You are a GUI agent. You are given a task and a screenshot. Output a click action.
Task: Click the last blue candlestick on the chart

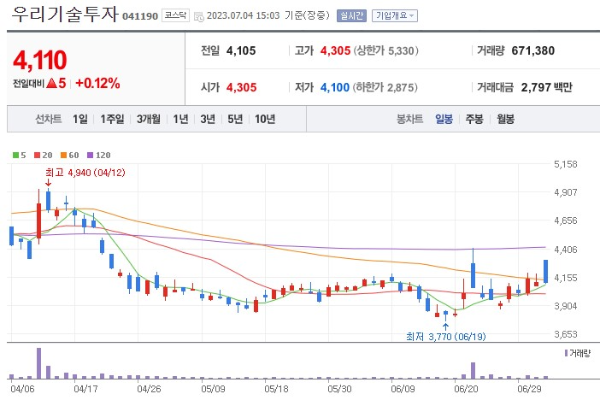pos(546,271)
